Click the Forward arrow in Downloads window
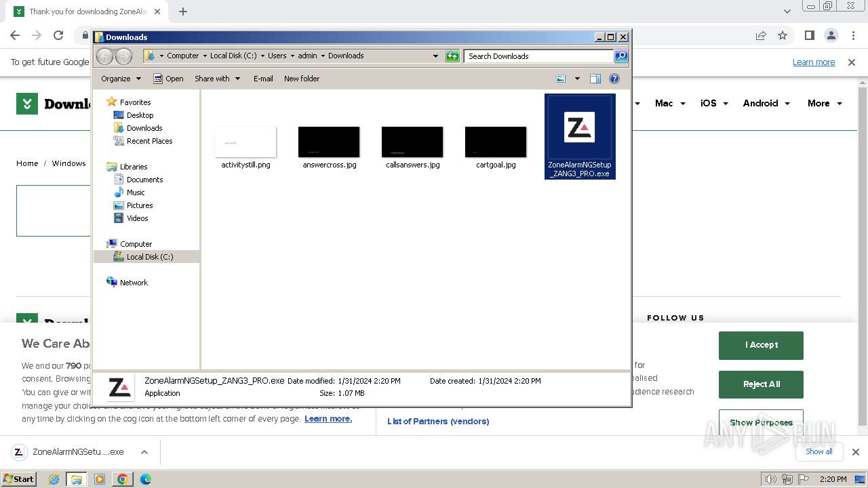 [123, 56]
